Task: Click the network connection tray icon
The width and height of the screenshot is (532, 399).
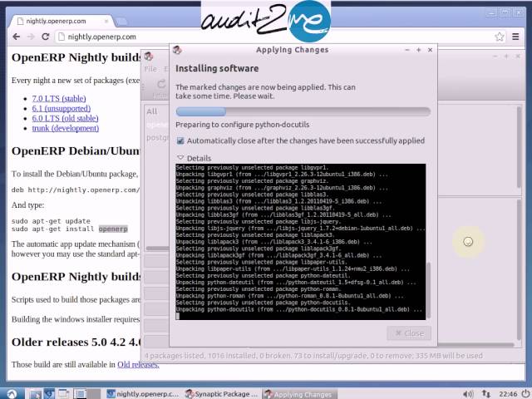Action: [486, 393]
